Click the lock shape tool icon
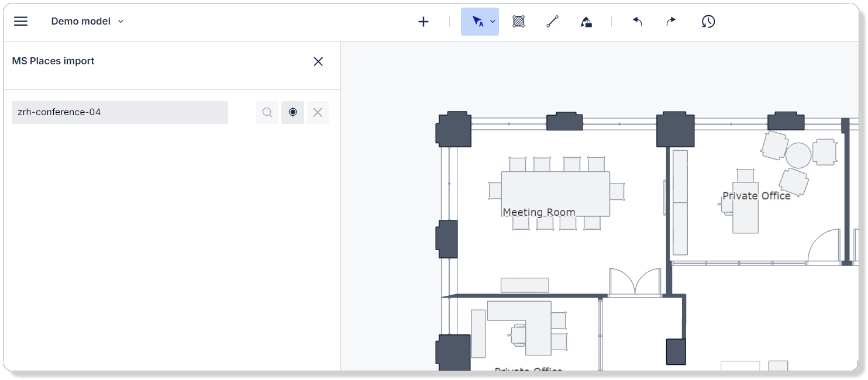The height and width of the screenshot is (380, 868). (x=586, y=22)
